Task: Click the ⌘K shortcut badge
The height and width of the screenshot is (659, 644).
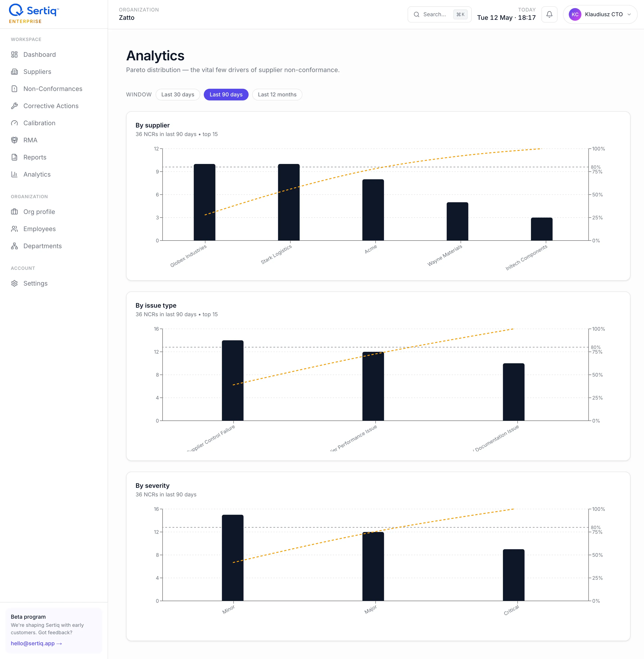Action: (460, 14)
